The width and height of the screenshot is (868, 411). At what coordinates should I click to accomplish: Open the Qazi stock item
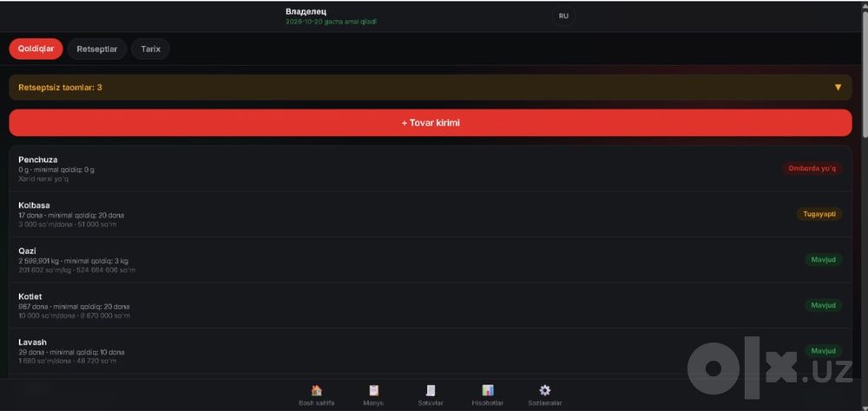click(x=431, y=260)
